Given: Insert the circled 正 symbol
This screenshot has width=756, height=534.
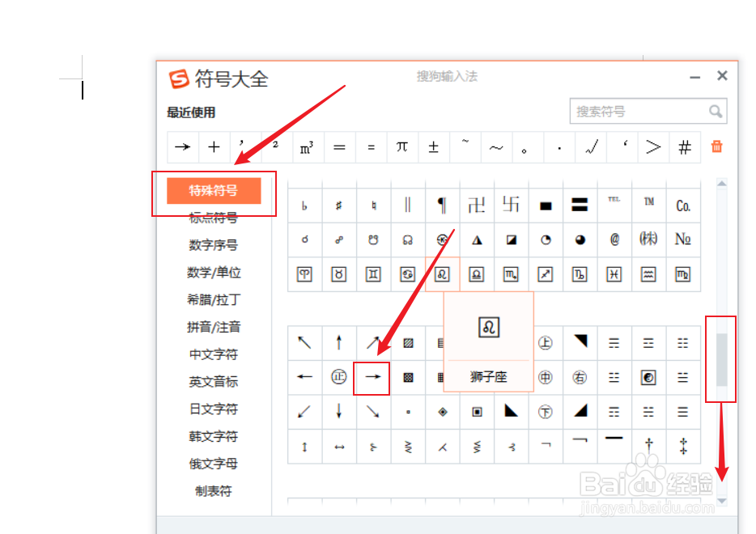Looking at the screenshot, I should 339,377.
